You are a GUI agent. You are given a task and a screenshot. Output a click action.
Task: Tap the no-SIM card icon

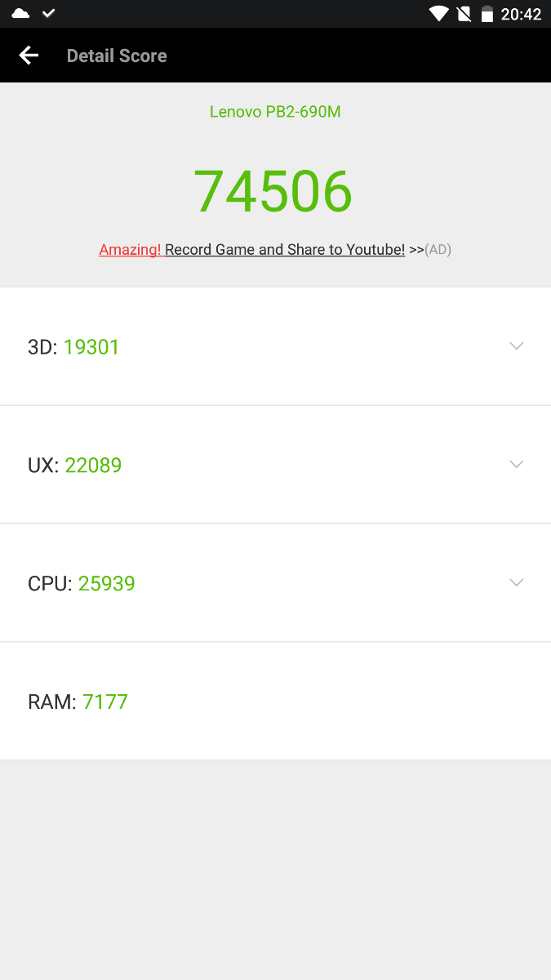[464, 14]
